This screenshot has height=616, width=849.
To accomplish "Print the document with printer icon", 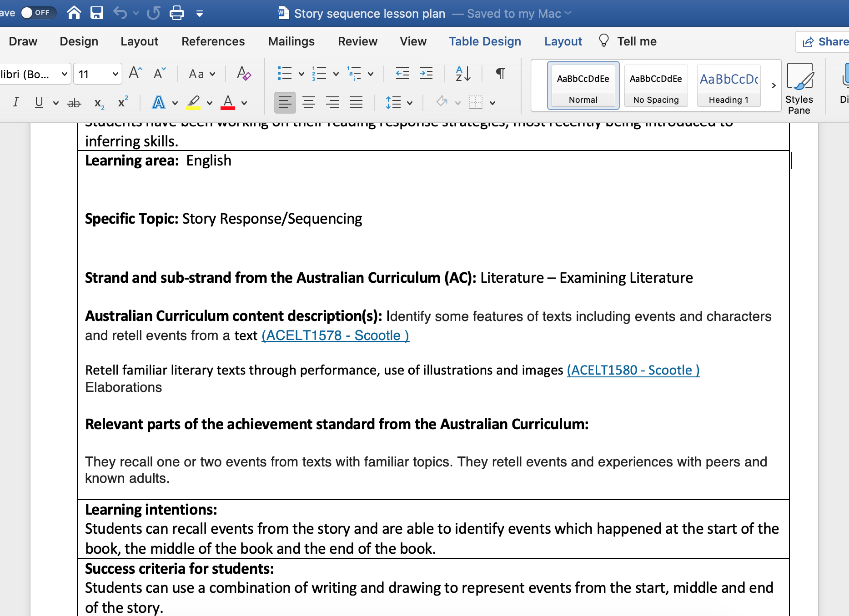I will coord(176,13).
